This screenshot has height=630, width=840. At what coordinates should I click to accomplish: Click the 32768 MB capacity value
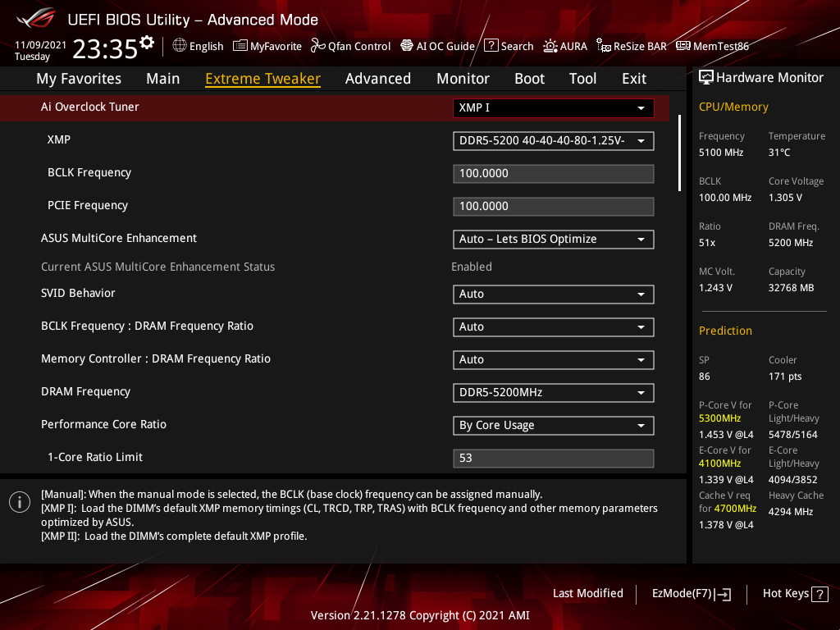[x=792, y=288]
